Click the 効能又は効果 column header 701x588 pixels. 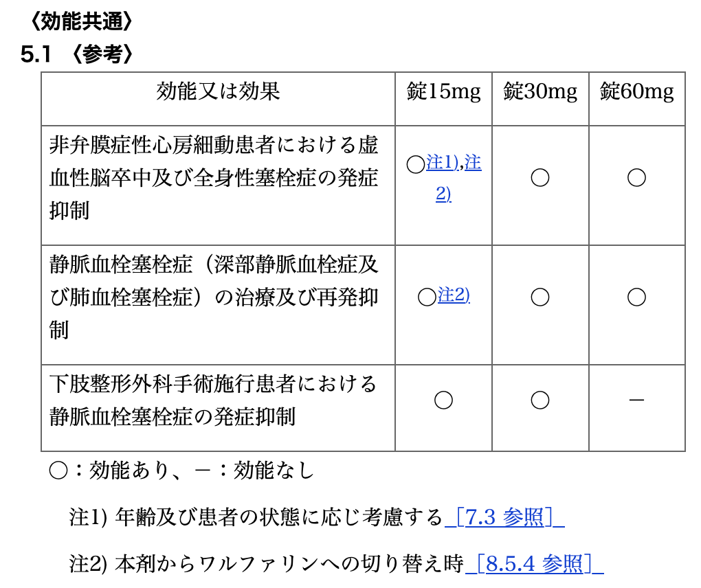218,91
